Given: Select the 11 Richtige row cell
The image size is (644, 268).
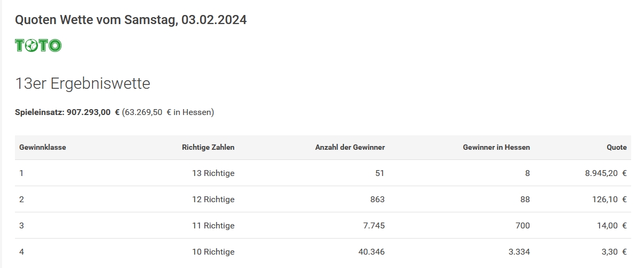Looking at the screenshot, I should coord(213,226).
